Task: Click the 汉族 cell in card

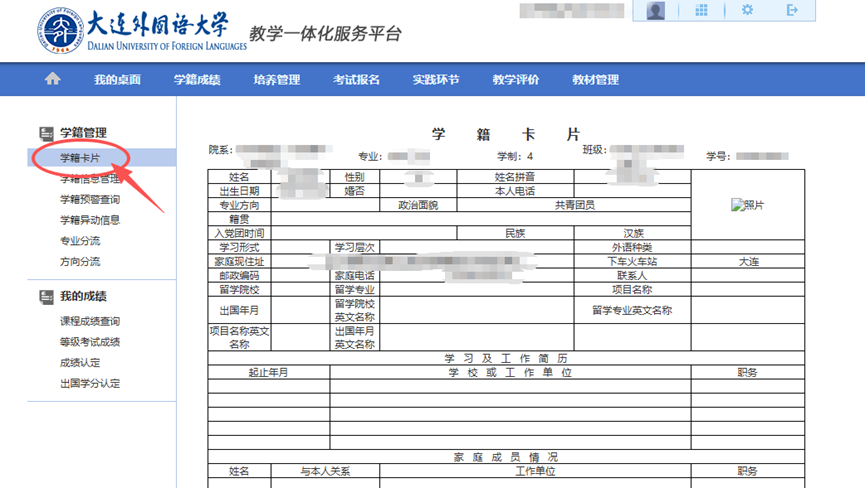Action: pos(633,233)
